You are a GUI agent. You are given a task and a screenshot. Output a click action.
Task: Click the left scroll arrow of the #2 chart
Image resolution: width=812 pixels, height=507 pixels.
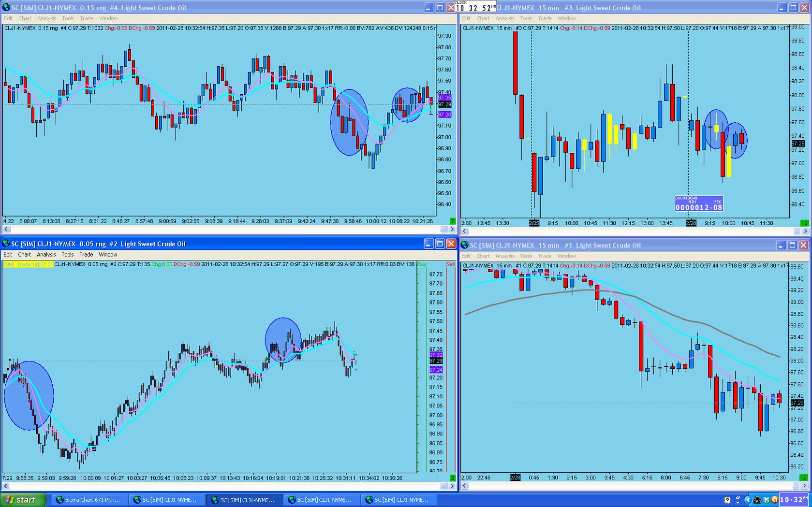tap(6, 486)
